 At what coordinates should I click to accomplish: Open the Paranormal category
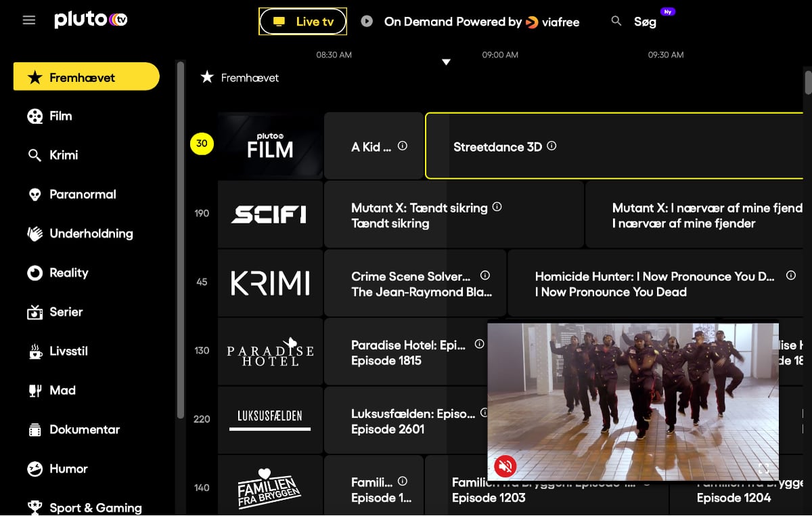[83, 195]
